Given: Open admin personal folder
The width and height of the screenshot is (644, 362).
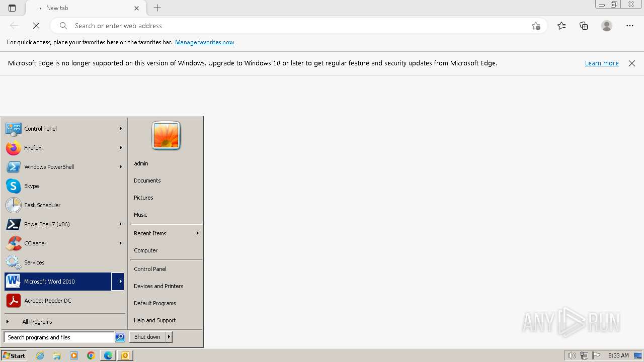Looking at the screenshot, I should 166,163.
